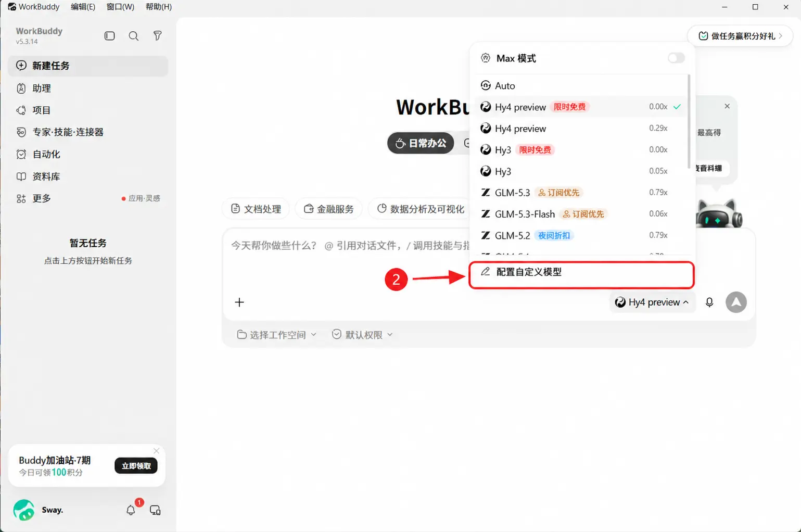Image resolution: width=801 pixels, height=532 pixels.
Task: Click the Sway user avatar
Action: (24, 510)
